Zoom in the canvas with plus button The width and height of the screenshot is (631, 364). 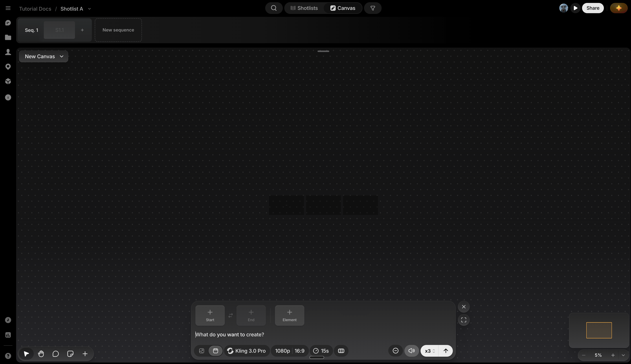coord(613,355)
